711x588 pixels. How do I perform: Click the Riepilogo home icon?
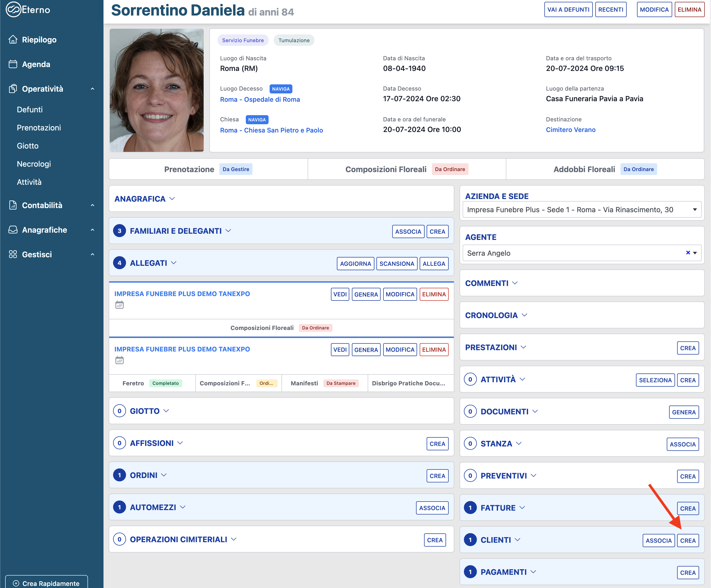pos(13,40)
